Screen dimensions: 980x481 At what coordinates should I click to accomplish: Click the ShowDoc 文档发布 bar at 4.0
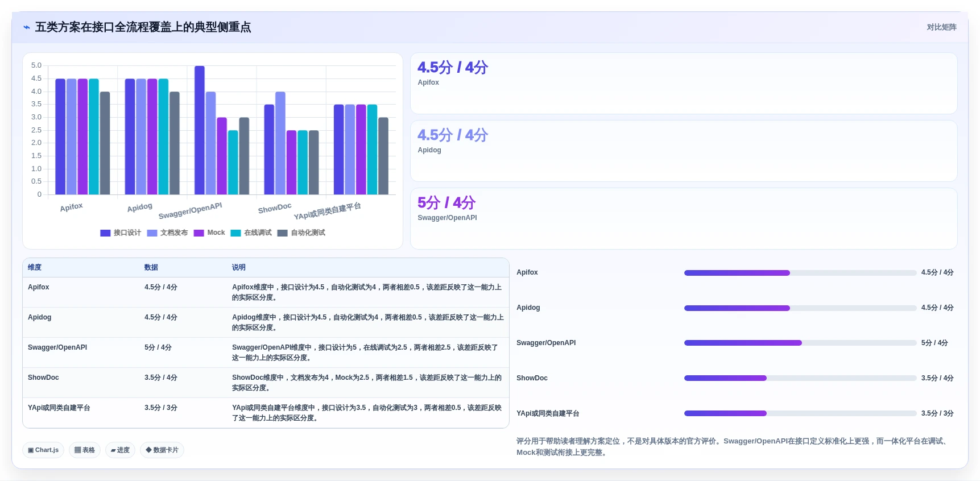click(280, 143)
